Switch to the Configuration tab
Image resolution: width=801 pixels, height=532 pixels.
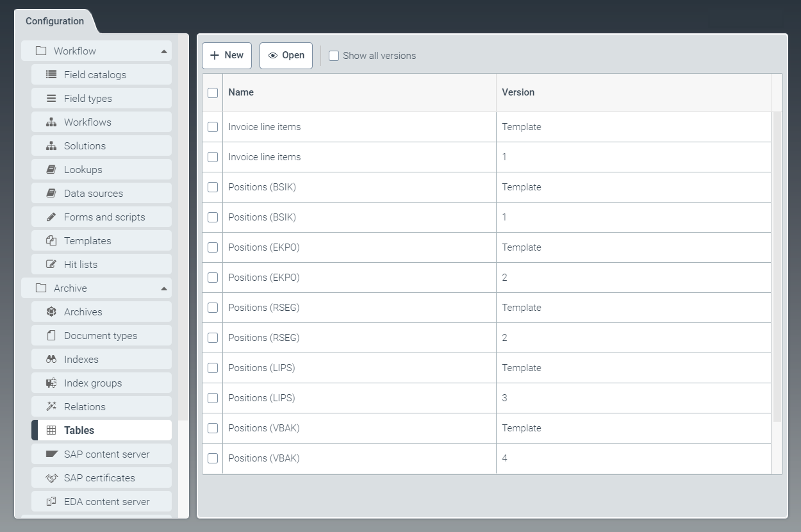54,21
